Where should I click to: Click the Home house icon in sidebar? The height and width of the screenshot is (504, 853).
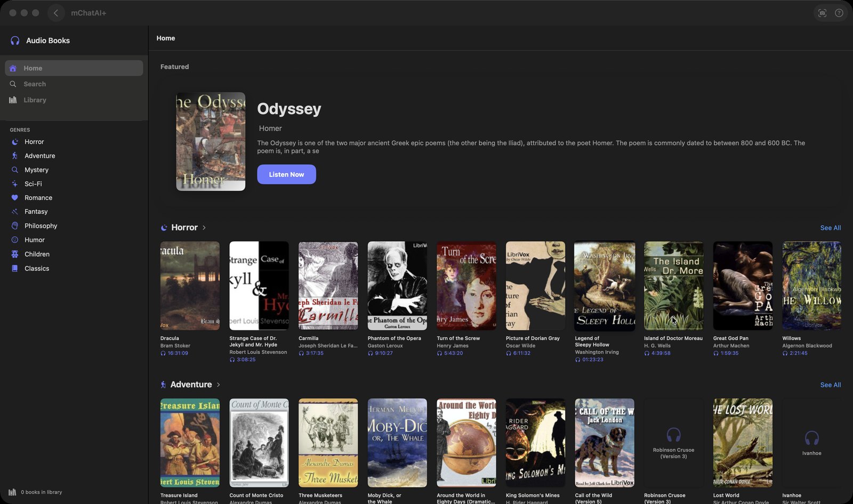click(13, 68)
